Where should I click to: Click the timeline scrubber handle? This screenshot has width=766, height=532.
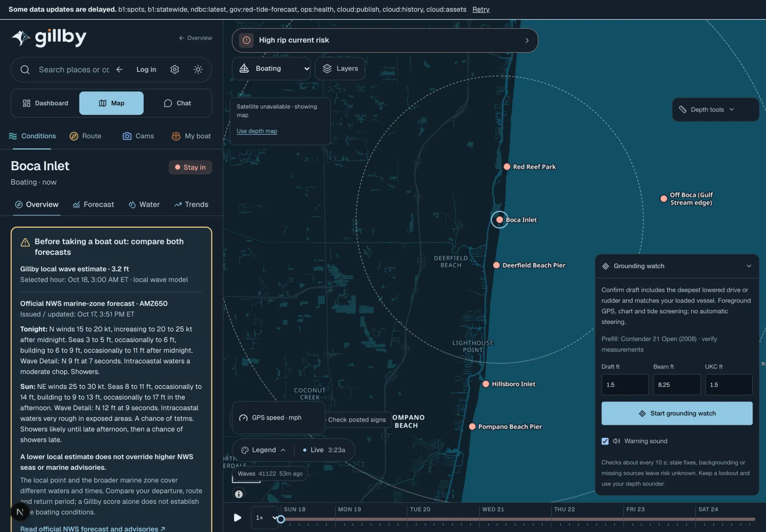point(281,519)
